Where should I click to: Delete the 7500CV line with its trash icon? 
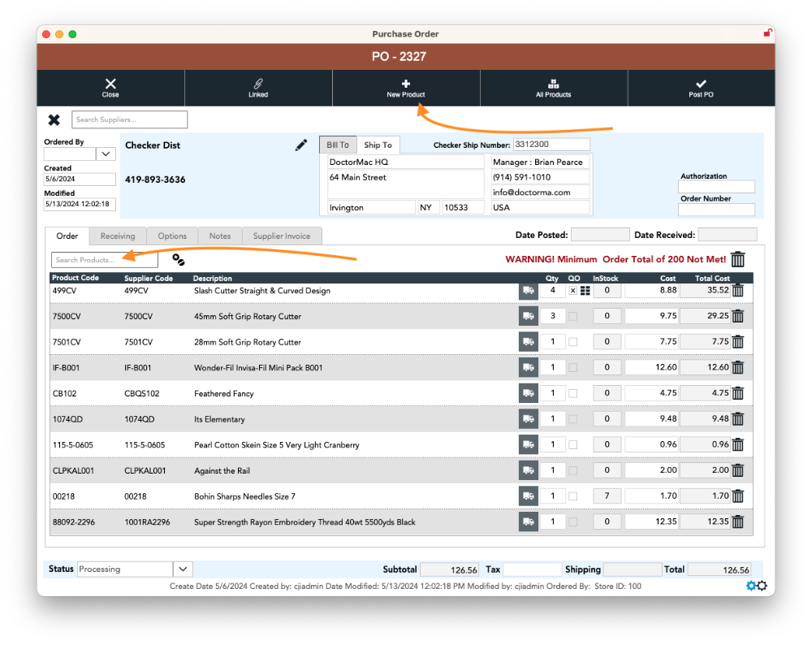tap(737, 316)
